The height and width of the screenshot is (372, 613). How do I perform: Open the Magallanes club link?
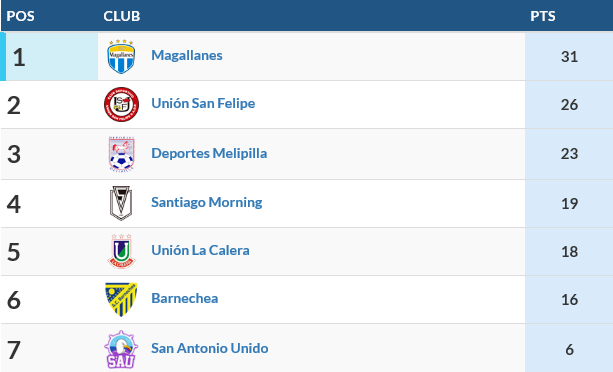click(x=187, y=55)
